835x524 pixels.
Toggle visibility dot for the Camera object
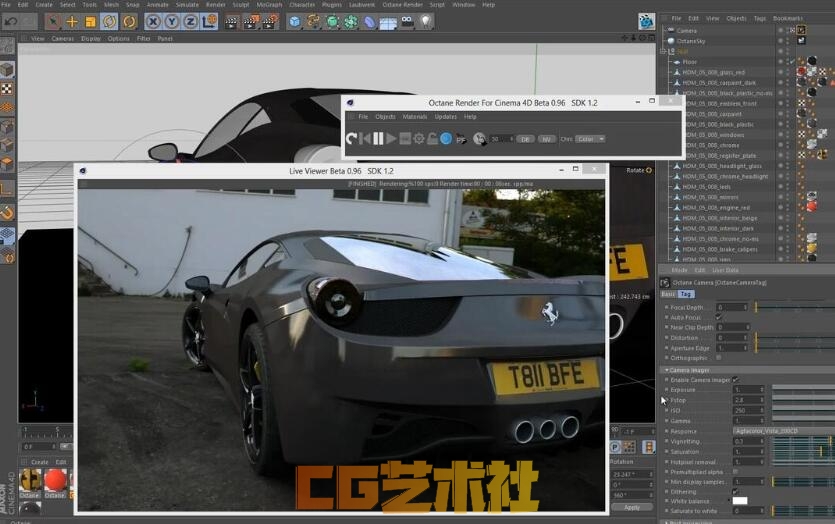click(x=781, y=30)
